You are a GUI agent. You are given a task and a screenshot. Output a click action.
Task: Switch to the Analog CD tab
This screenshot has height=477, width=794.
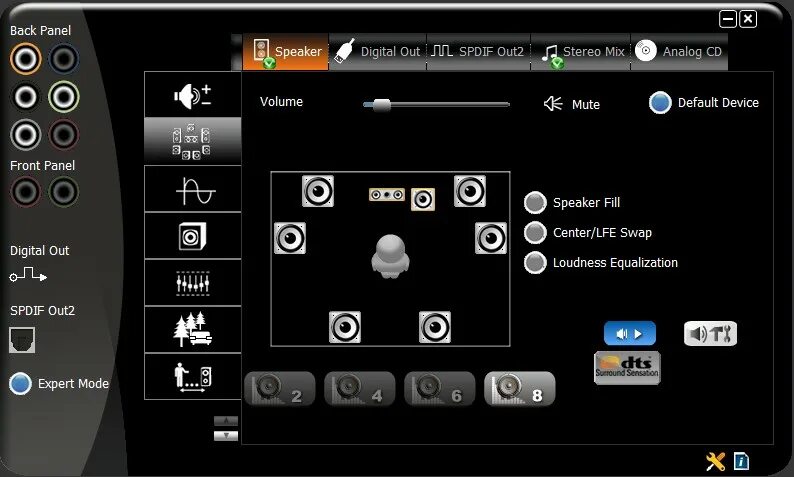[x=679, y=52]
